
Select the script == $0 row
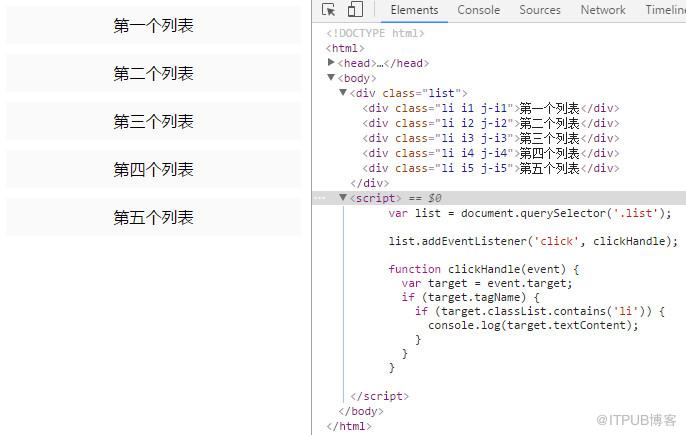point(499,198)
